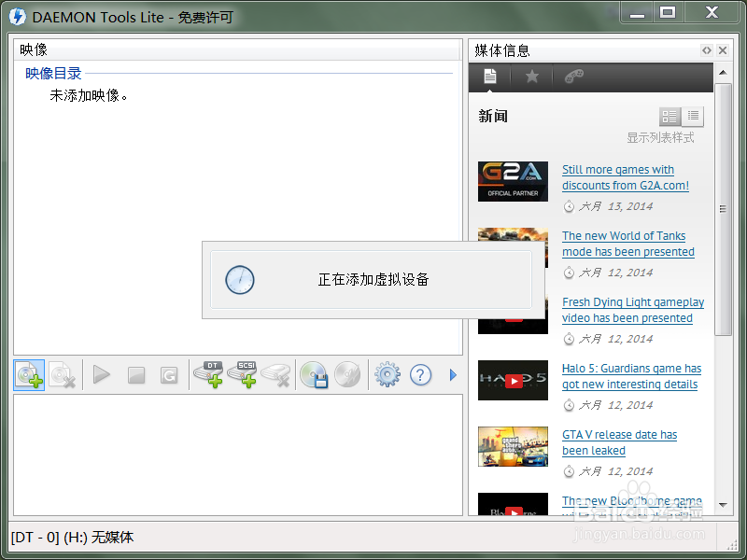Click the Remove virtual drive icon

275,375
